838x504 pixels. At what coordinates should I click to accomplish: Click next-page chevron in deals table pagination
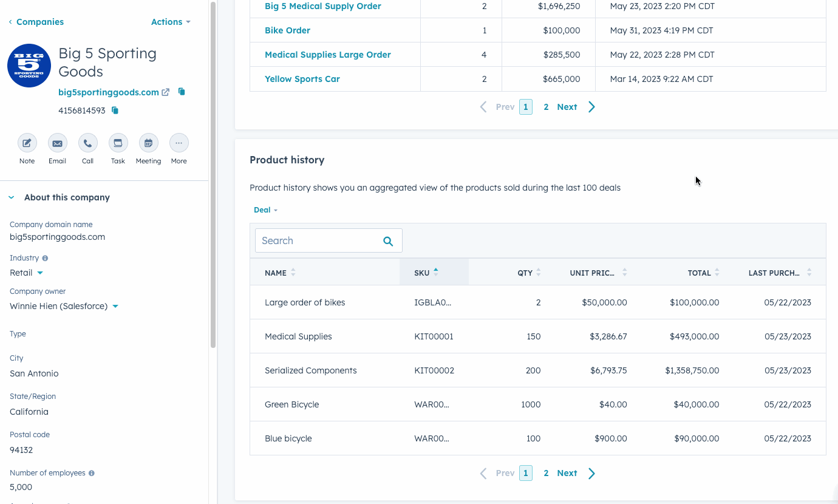[591, 107]
